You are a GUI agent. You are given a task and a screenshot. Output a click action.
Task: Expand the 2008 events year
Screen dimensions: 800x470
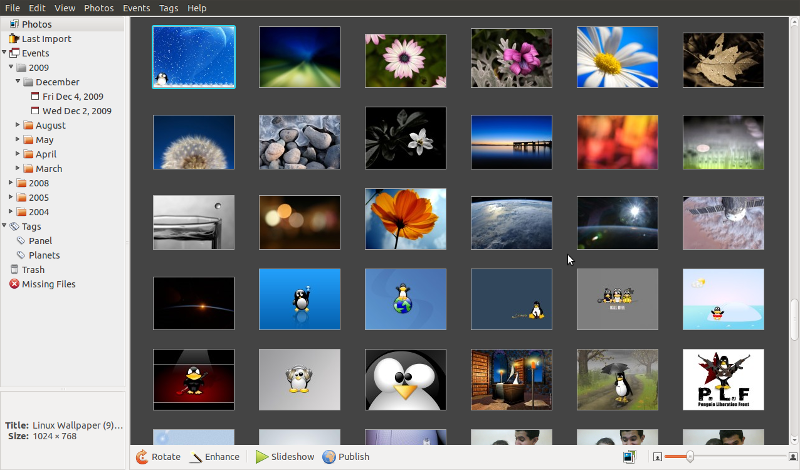pyautogui.click(x=10, y=183)
